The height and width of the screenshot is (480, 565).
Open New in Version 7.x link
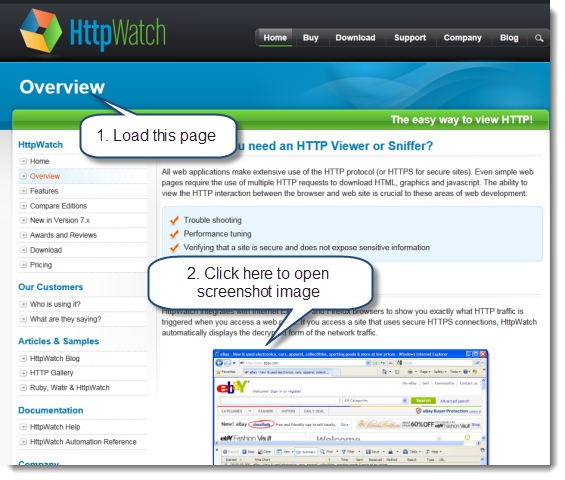tap(60, 220)
